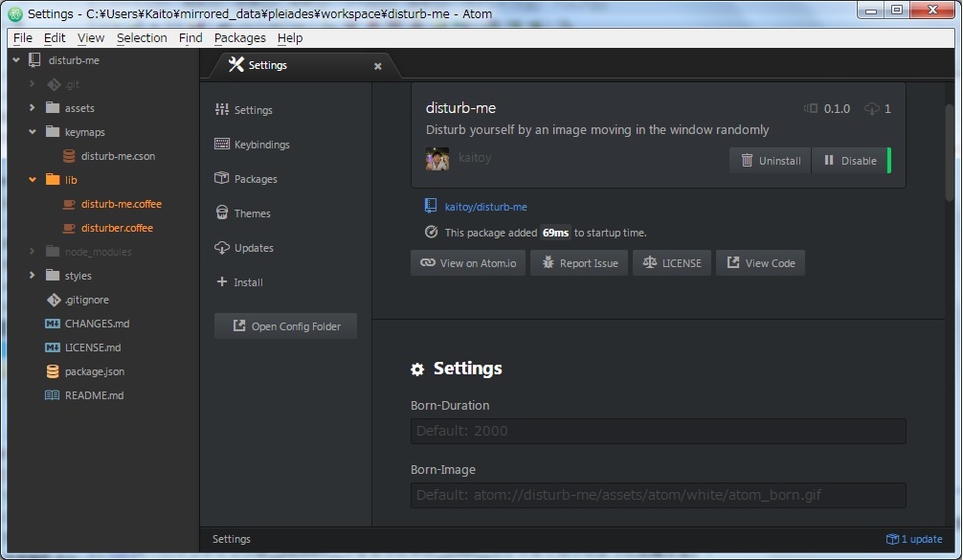This screenshot has height=560, width=963.
Task: Click the Themes paint bucket icon
Action: [x=222, y=213]
